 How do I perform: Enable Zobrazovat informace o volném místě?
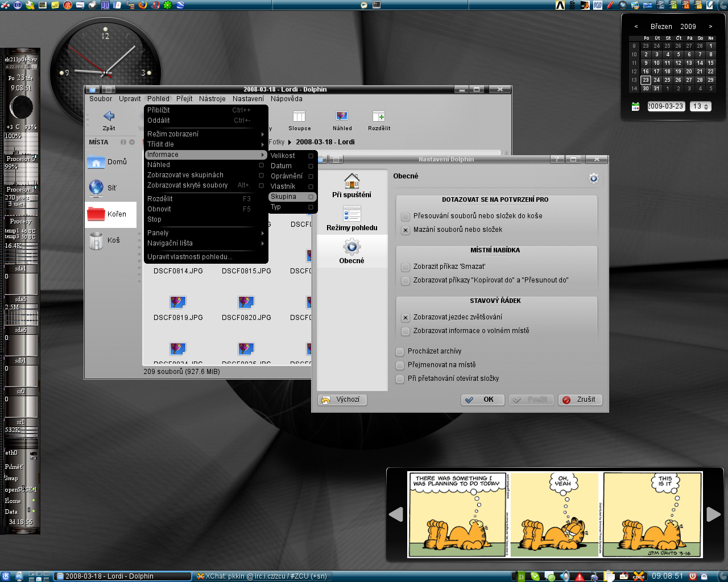point(406,331)
